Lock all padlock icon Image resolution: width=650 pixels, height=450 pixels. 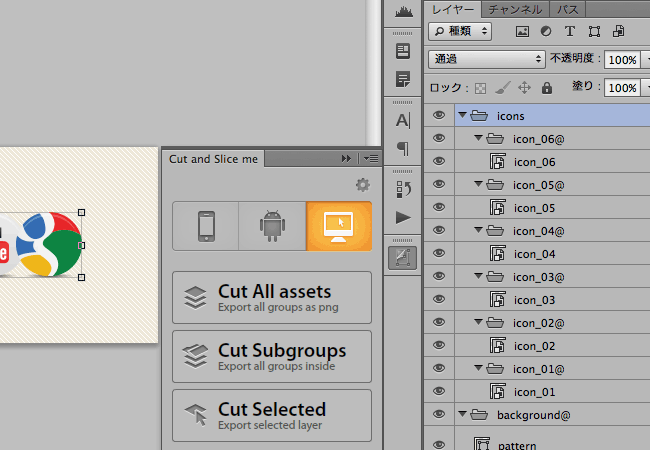pyautogui.click(x=547, y=87)
